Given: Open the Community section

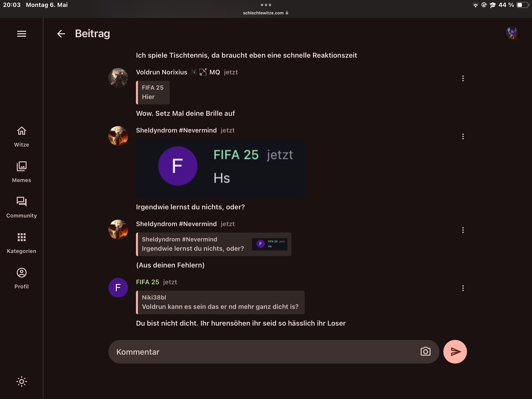Looking at the screenshot, I should click(x=22, y=208).
